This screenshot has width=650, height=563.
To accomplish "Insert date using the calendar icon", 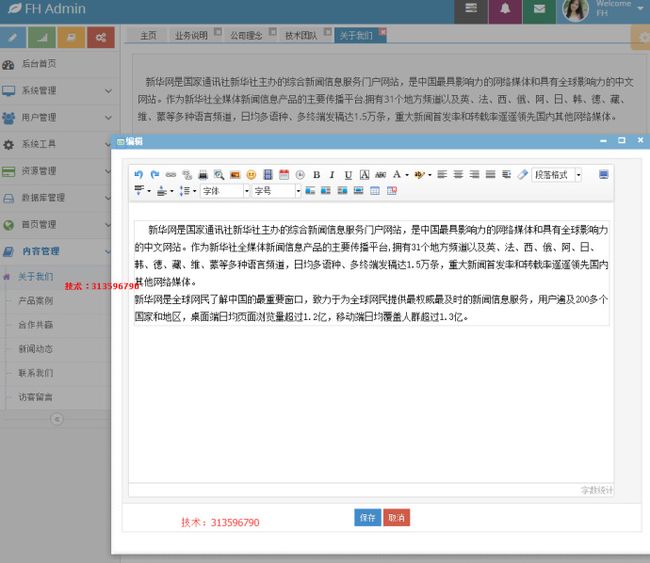I will (284, 175).
